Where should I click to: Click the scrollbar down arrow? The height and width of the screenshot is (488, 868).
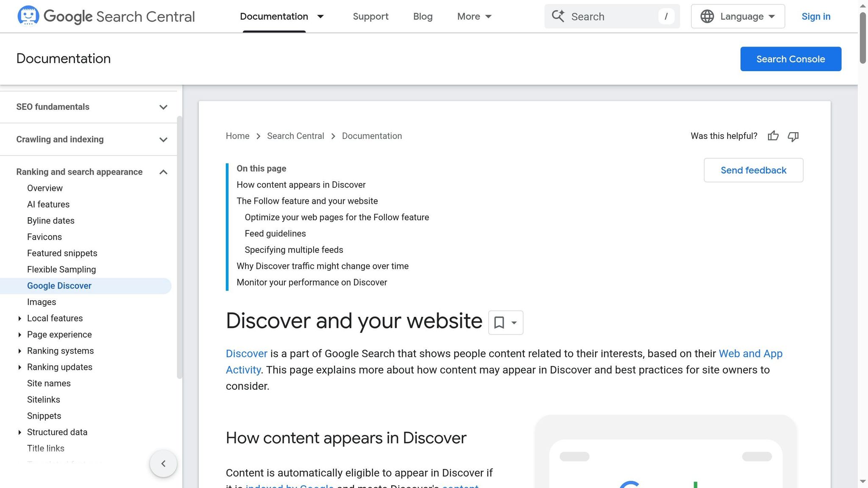[862, 482]
